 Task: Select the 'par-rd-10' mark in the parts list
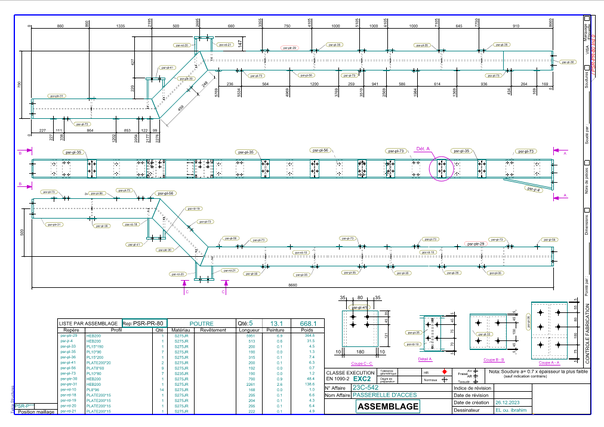(x=68, y=390)
